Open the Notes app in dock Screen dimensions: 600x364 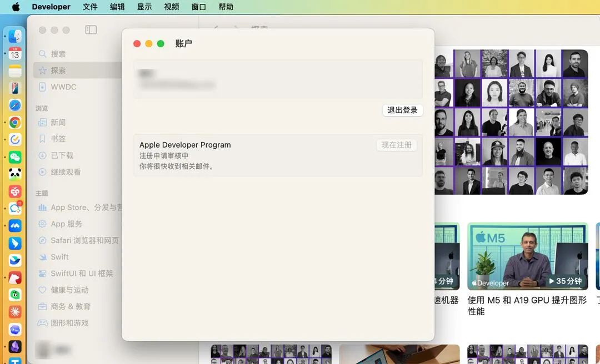tap(15, 70)
